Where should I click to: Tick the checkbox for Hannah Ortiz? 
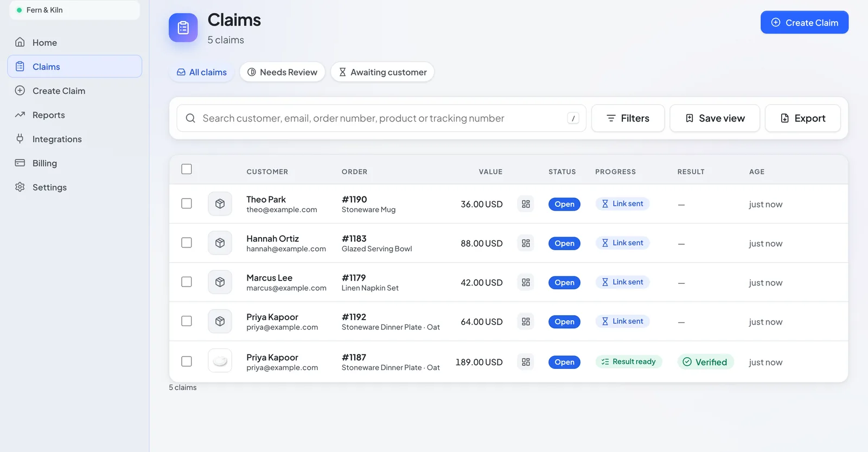187,243
